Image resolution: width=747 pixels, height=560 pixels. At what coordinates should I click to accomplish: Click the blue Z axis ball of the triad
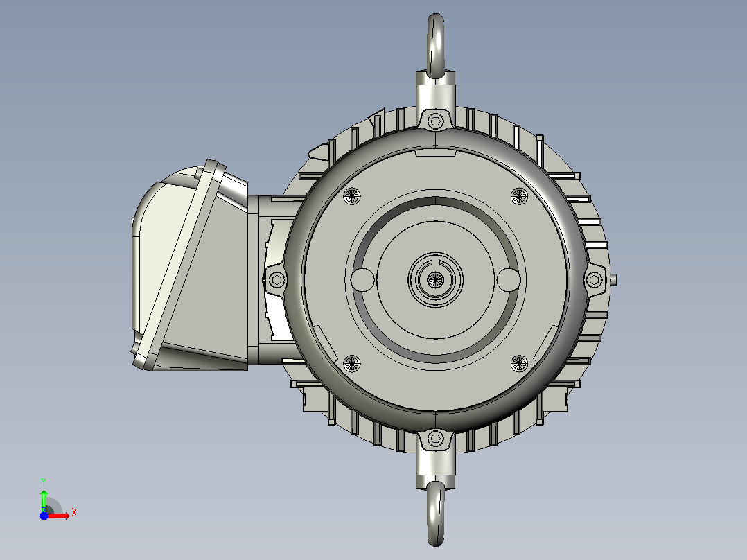click(44, 516)
